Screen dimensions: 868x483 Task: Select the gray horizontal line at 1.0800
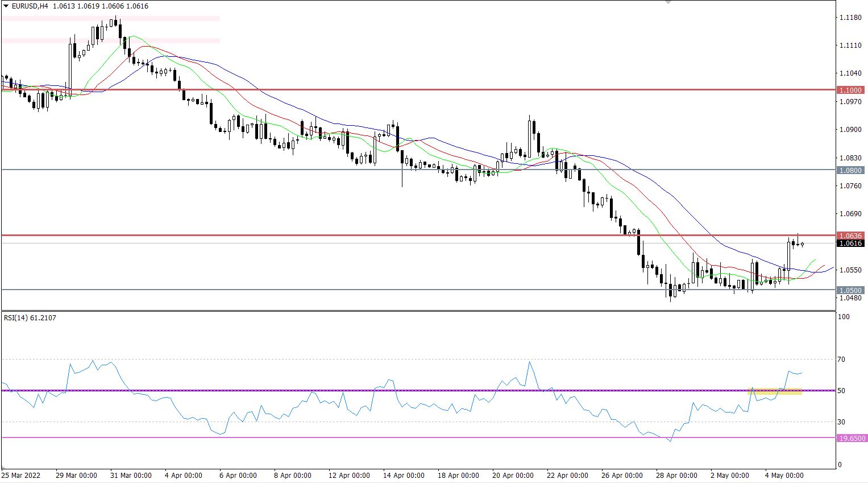coord(418,170)
